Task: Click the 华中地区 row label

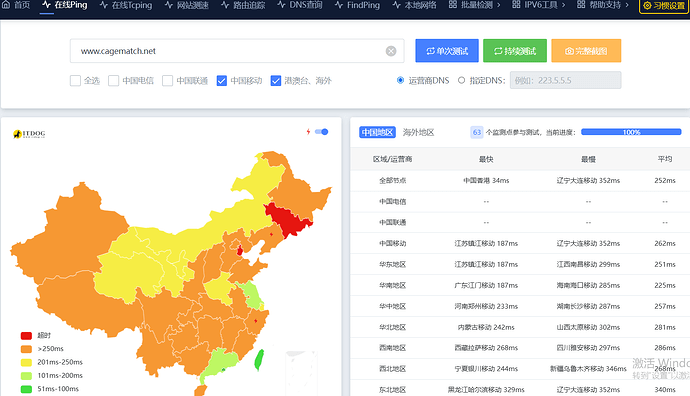Action: point(393,306)
